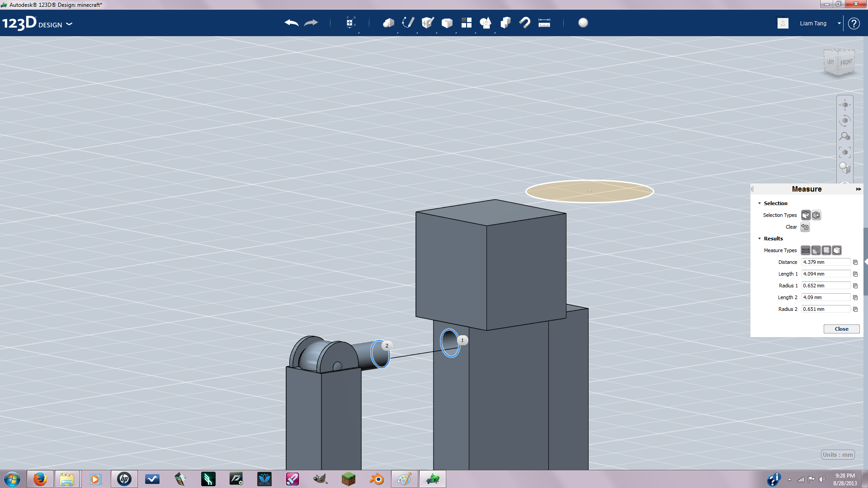Open the Grouping tools menu
The width and height of the screenshot is (868, 488).
[486, 23]
